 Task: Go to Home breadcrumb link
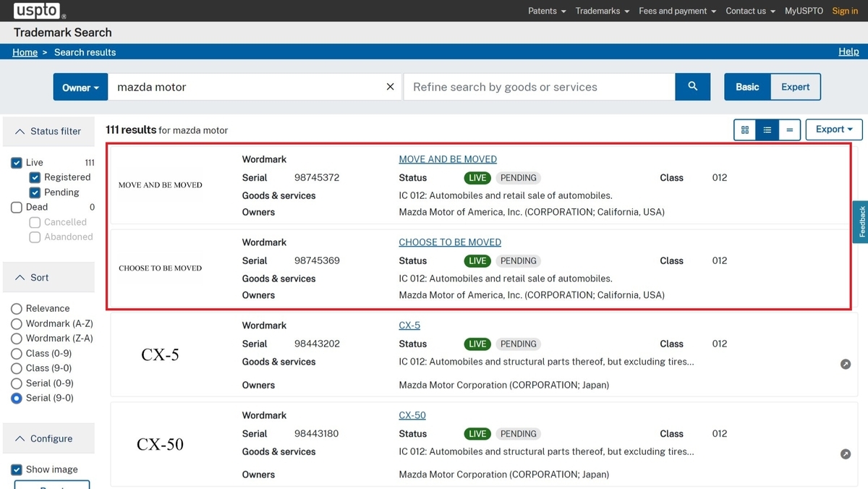point(25,52)
